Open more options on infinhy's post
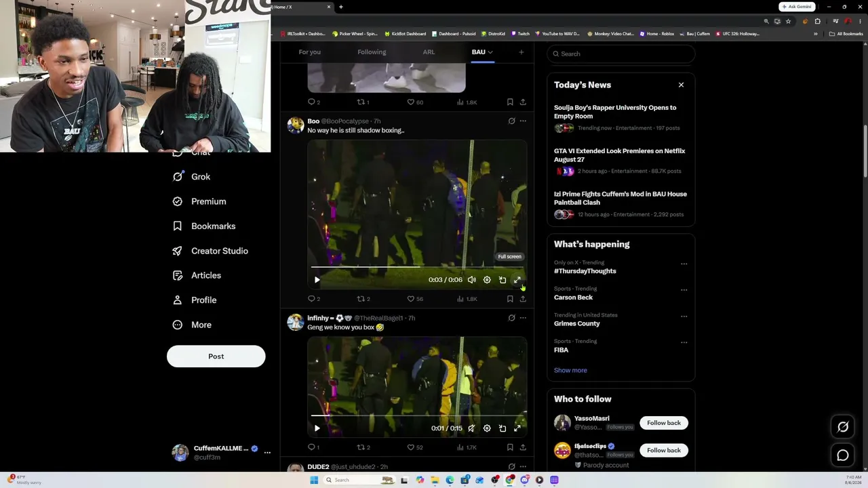The width and height of the screenshot is (868, 488). pyautogui.click(x=523, y=318)
